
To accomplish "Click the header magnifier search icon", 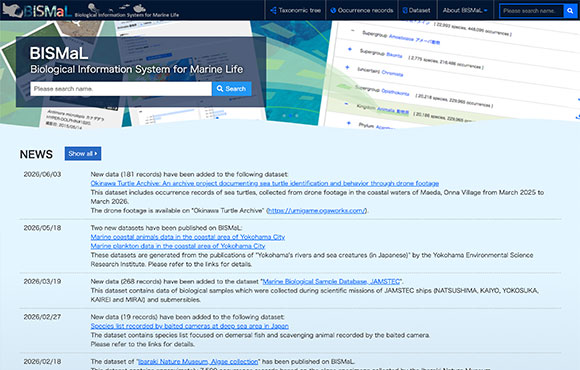I will coord(570,11).
